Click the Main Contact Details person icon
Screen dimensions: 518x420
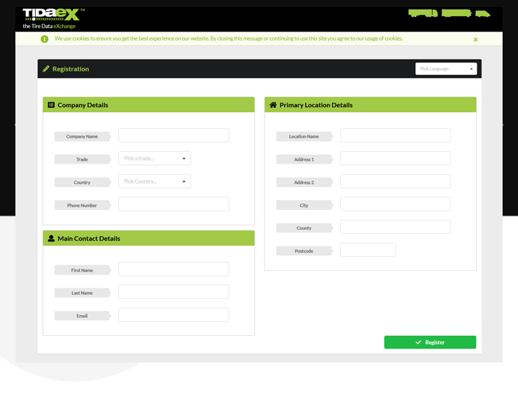pyautogui.click(x=51, y=239)
